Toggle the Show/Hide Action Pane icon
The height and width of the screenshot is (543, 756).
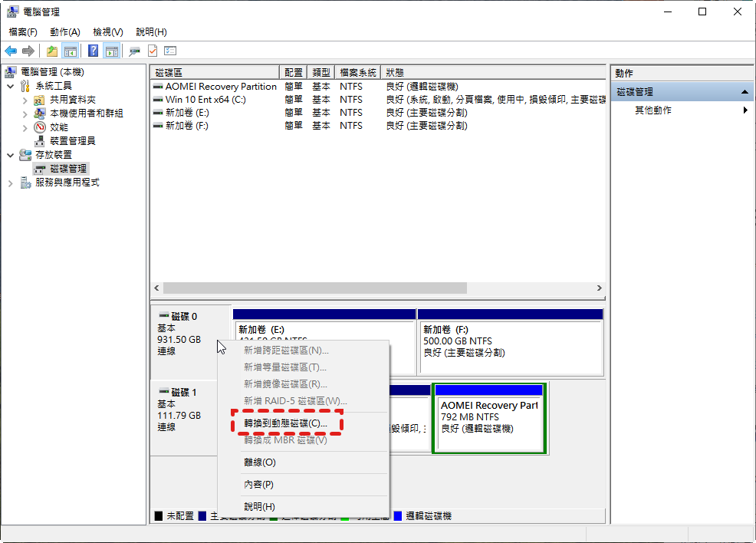[112, 51]
